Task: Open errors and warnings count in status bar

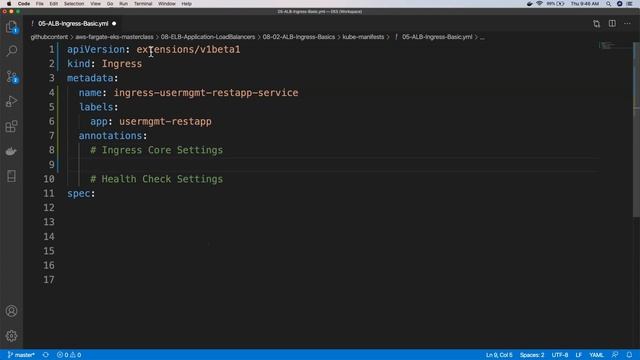Action: coord(69,355)
